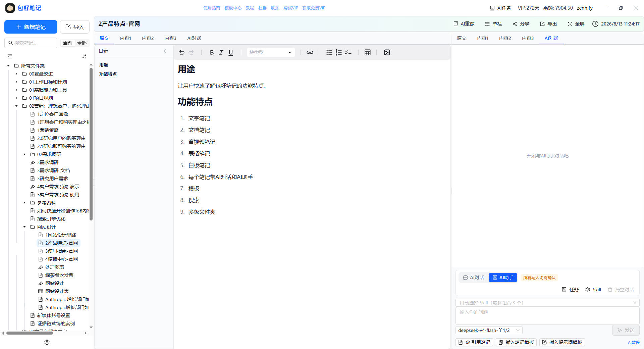This screenshot has height=349, width=644.
Task: Open version history by the timestamp clock
Action: tap(595, 24)
